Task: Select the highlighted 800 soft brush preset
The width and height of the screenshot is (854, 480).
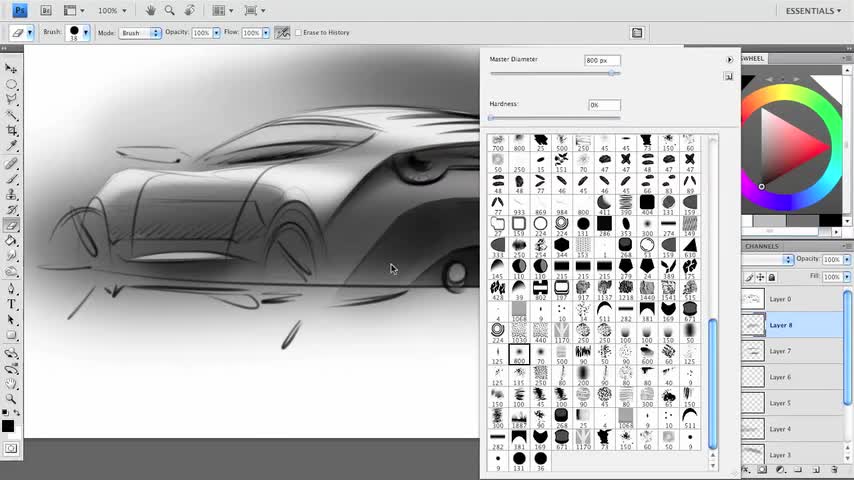Action: click(x=519, y=355)
